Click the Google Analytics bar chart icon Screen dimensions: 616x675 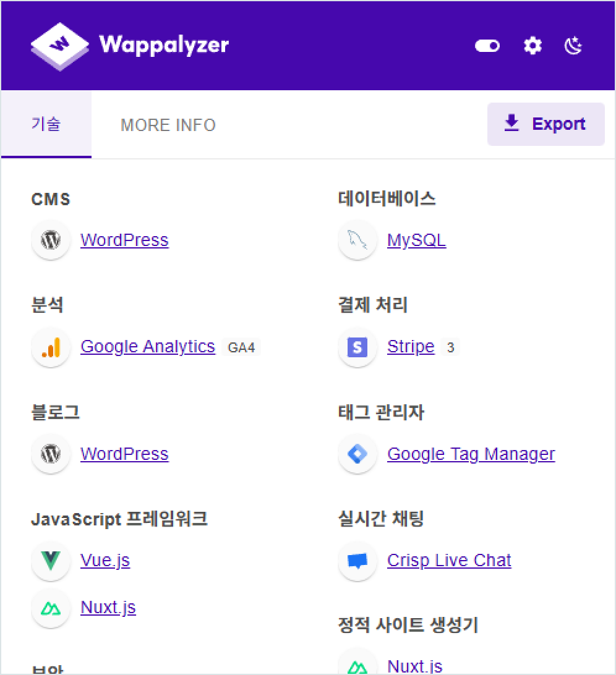click(51, 347)
